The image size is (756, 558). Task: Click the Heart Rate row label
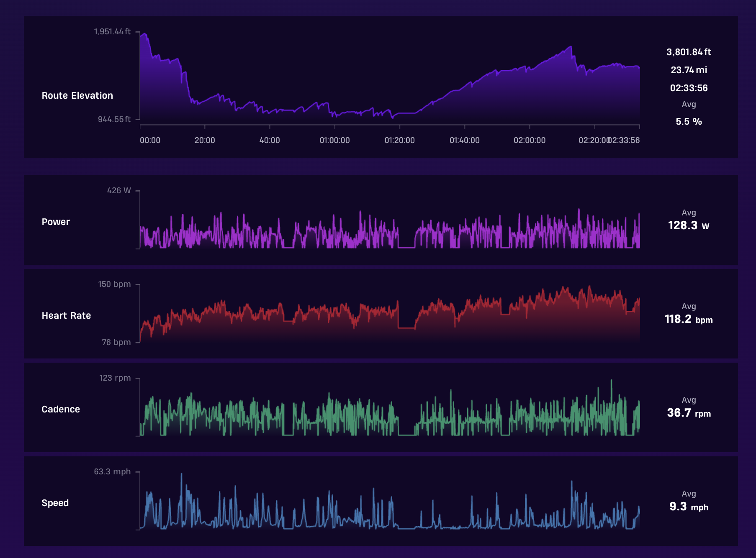pyautogui.click(x=66, y=316)
